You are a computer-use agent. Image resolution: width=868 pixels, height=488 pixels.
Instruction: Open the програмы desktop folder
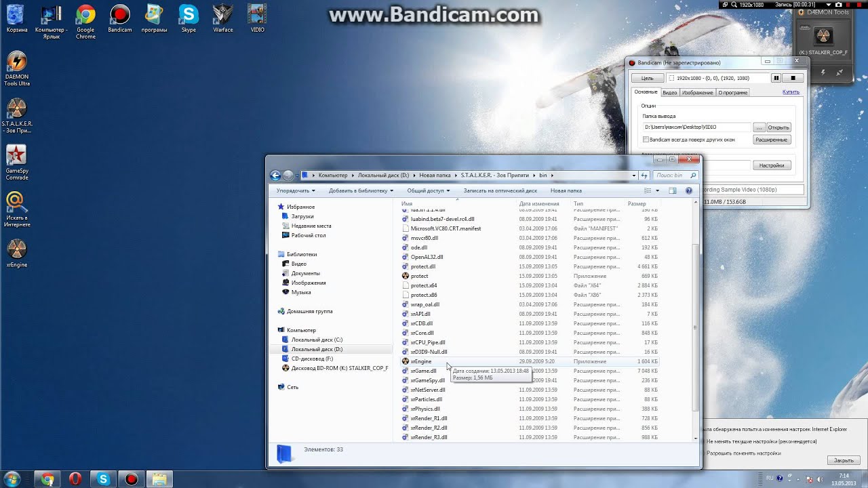(x=154, y=18)
